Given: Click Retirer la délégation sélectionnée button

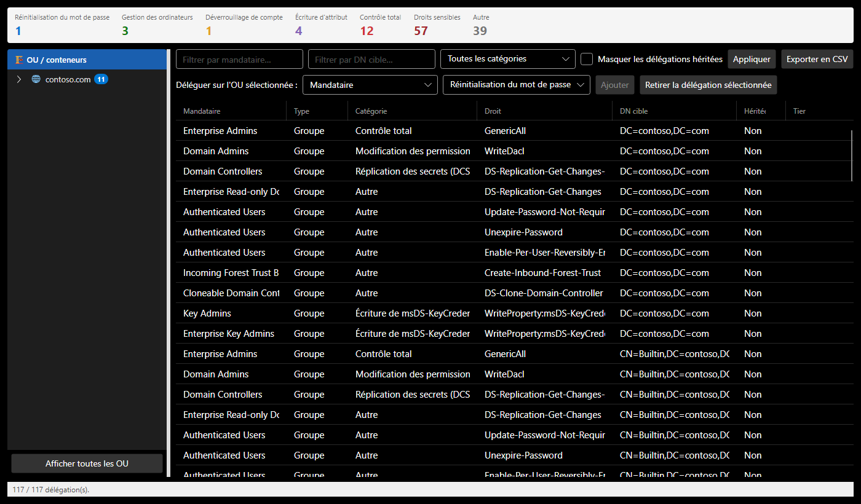Looking at the screenshot, I should coord(708,85).
